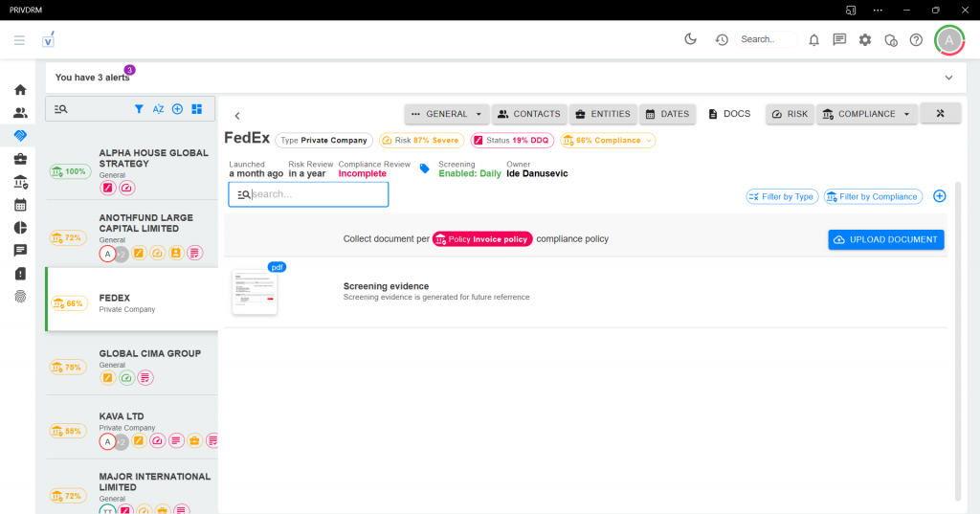Open the COMPLIANCE dropdown
Viewport: 980px width, 514px height.
pos(868,114)
